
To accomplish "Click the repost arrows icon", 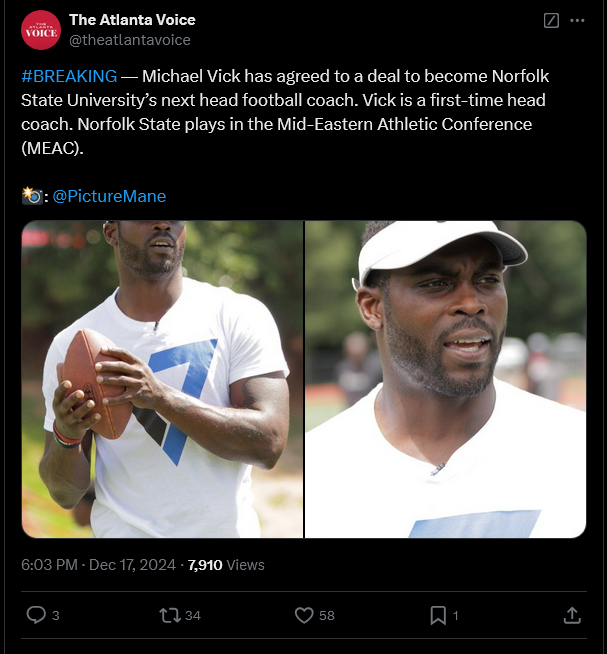I will (x=169, y=615).
